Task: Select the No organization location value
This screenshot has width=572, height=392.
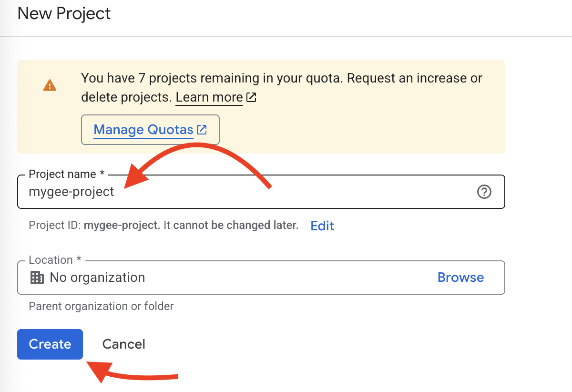Action: click(97, 278)
